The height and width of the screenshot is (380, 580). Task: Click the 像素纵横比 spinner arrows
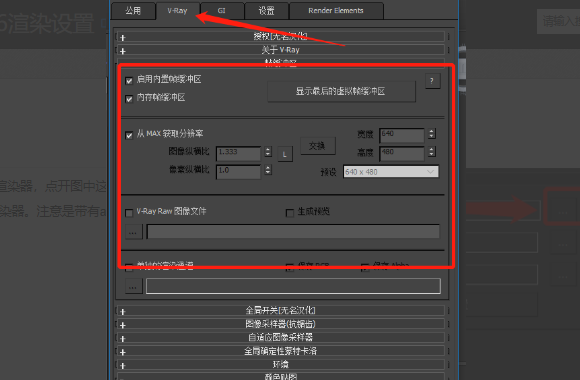tap(269, 170)
